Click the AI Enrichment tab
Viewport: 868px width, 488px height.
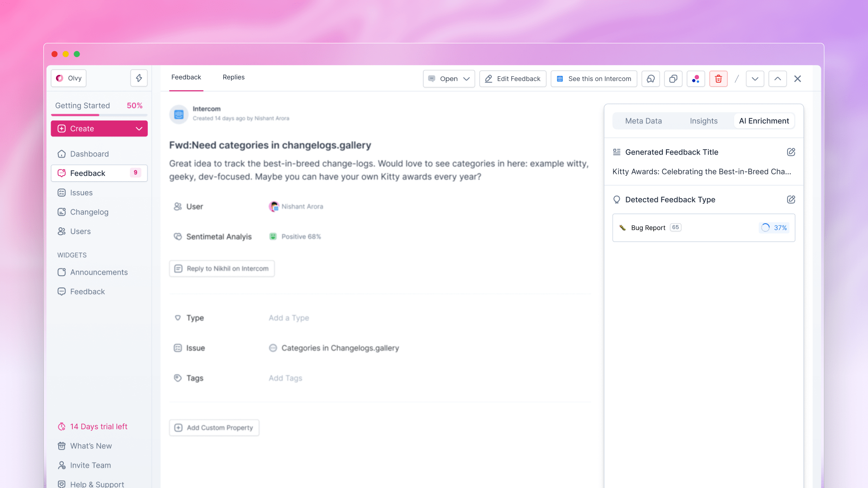click(764, 120)
